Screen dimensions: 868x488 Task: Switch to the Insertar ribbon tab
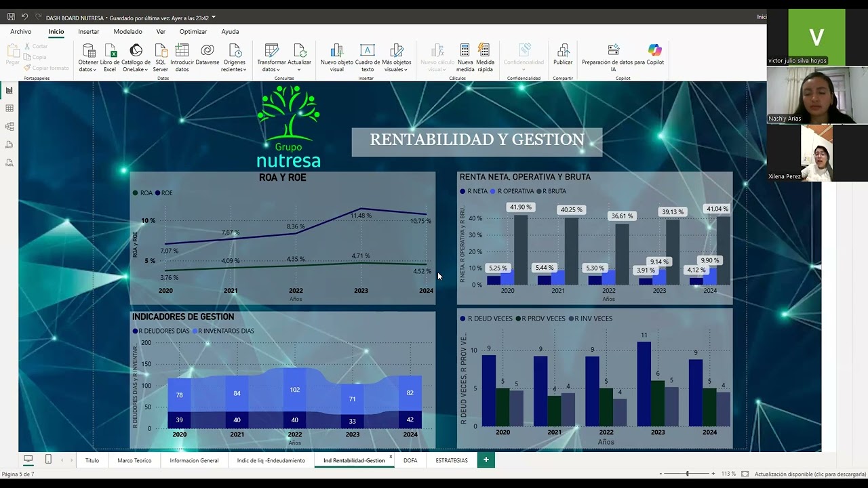click(89, 32)
